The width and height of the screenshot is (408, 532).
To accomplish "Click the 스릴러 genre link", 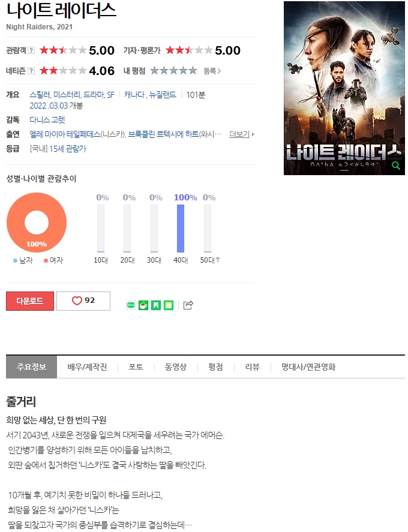I will coord(40,95).
